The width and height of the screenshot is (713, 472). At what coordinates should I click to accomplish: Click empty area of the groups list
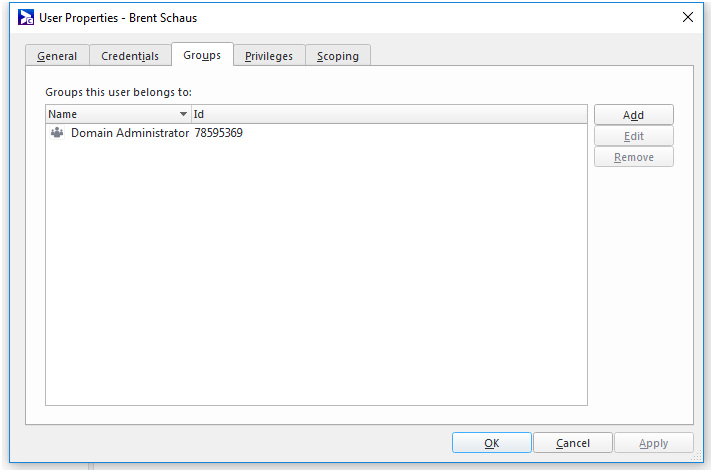pyautogui.click(x=315, y=280)
